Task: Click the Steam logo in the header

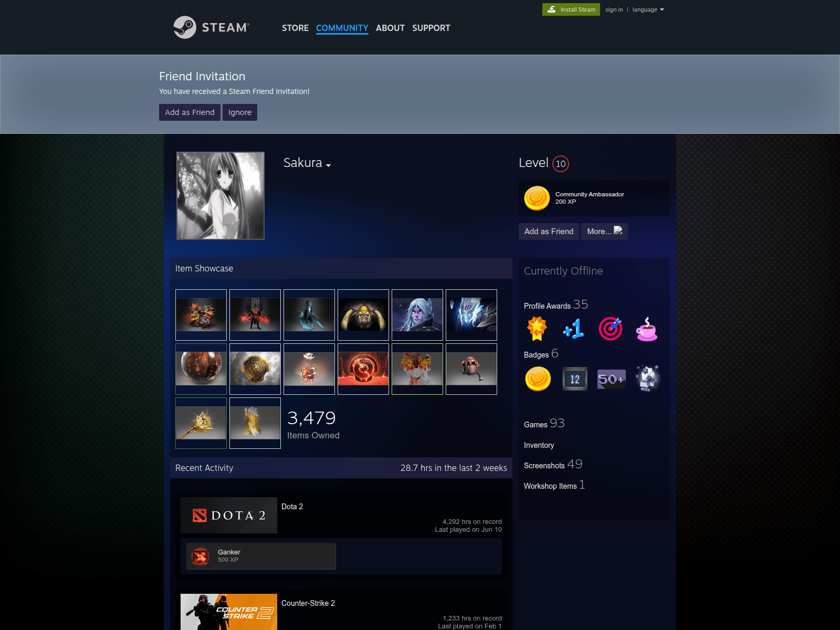Action: tap(211, 27)
